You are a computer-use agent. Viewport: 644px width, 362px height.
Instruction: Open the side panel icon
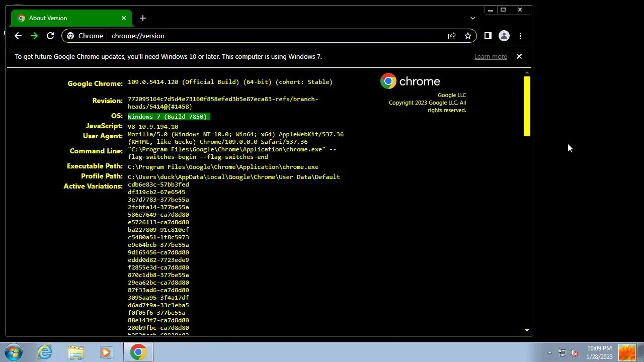click(488, 36)
